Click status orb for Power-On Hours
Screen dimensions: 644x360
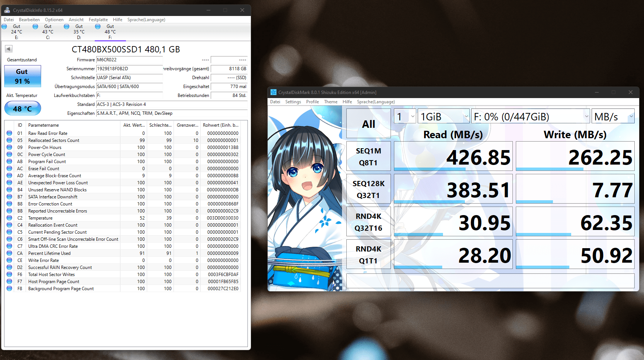point(9,147)
